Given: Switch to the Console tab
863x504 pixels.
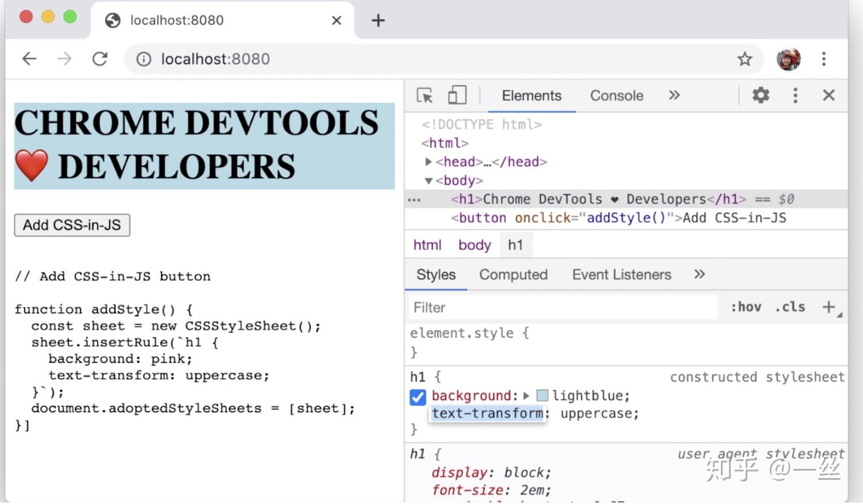Looking at the screenshot, I should tap(616, 96).
